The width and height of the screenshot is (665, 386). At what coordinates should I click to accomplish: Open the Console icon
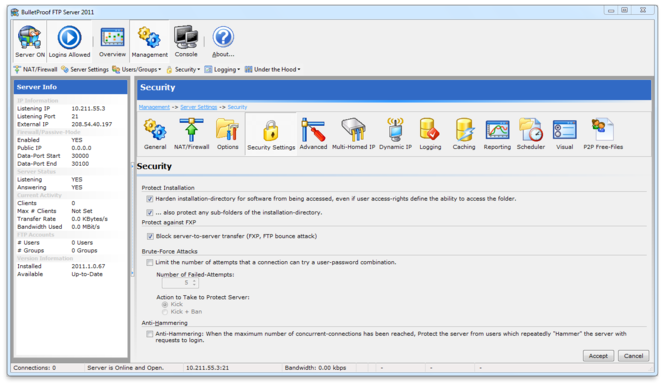click(186, 37)
